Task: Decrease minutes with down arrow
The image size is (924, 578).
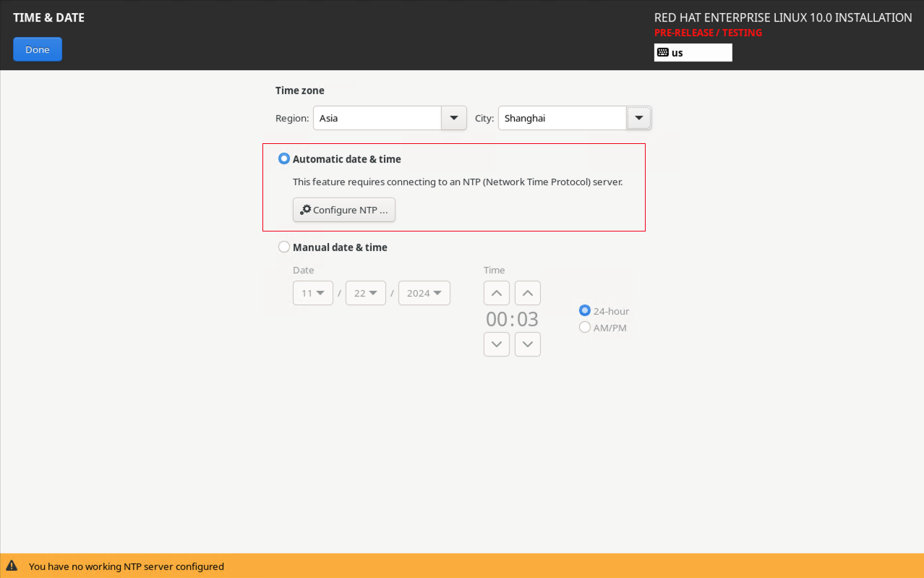Action: [528, 344]
